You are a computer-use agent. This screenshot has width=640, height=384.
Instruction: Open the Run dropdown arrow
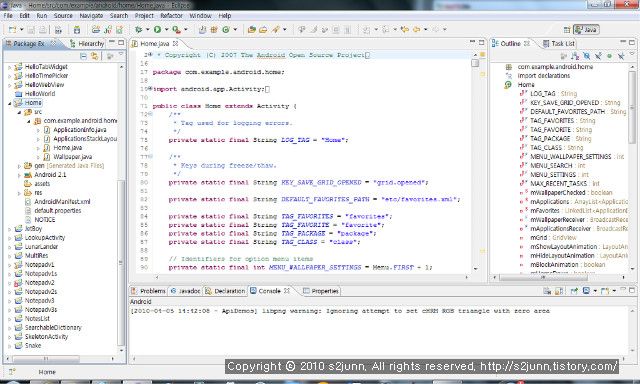point(166,29)
